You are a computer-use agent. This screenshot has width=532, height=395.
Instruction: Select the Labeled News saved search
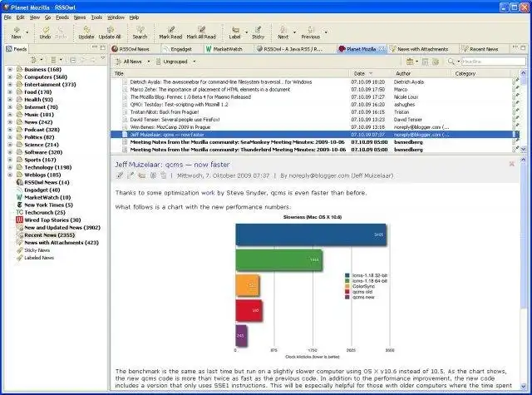(39, 258)
